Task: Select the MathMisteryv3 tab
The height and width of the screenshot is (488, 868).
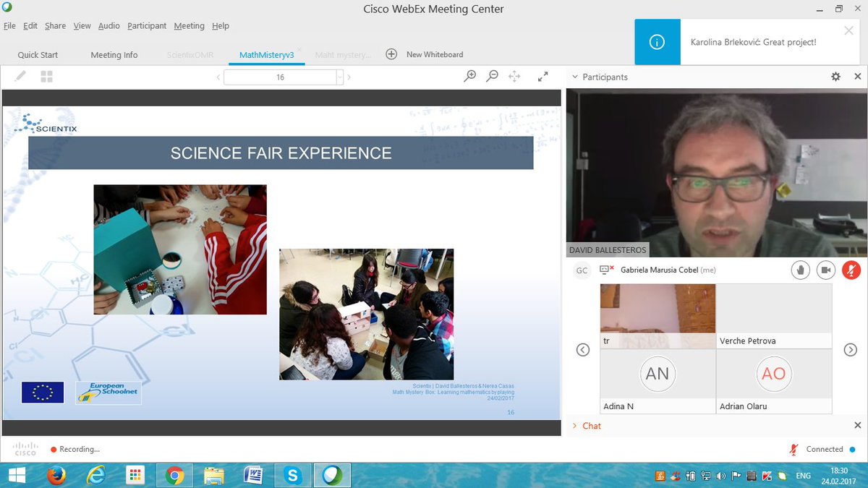Action: [x=268, y=54]
